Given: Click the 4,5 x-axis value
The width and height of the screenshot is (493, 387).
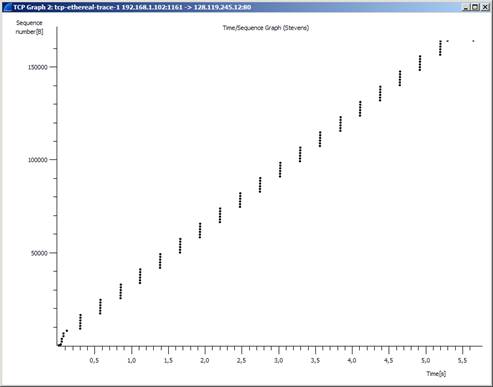Looking at the screenshot, I should pos(389,361).
